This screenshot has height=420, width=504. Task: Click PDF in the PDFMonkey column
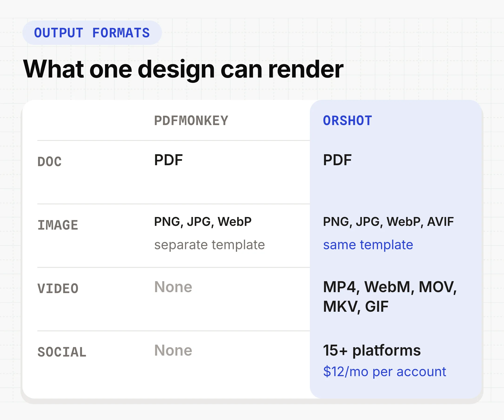(x=168, y=160)
